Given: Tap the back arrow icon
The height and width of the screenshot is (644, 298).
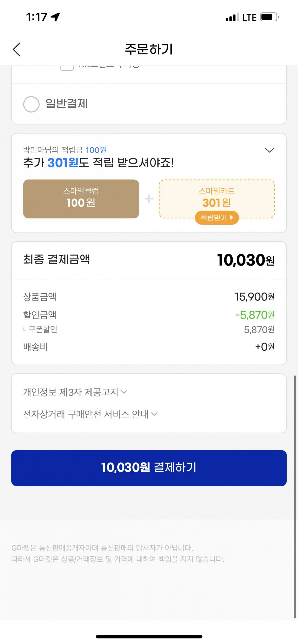Looking at the screenshot, I should tap(17, 49).
